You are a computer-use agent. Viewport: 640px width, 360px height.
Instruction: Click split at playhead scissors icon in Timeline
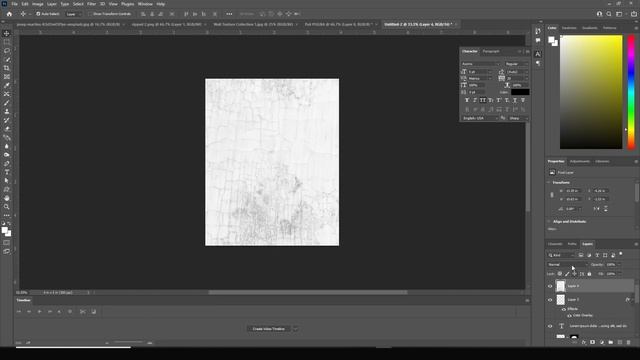pyautogui.click(x=83, y=312)
